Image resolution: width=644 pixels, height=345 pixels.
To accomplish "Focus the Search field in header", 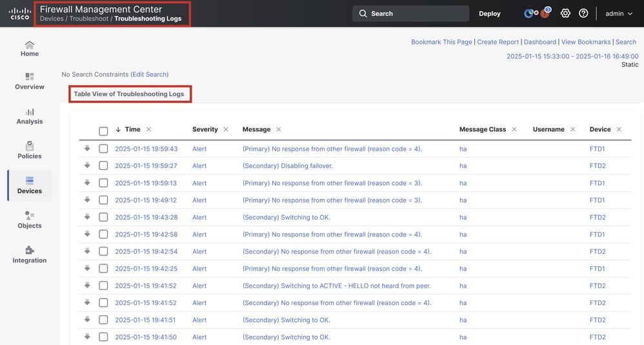I will point(410,14).
